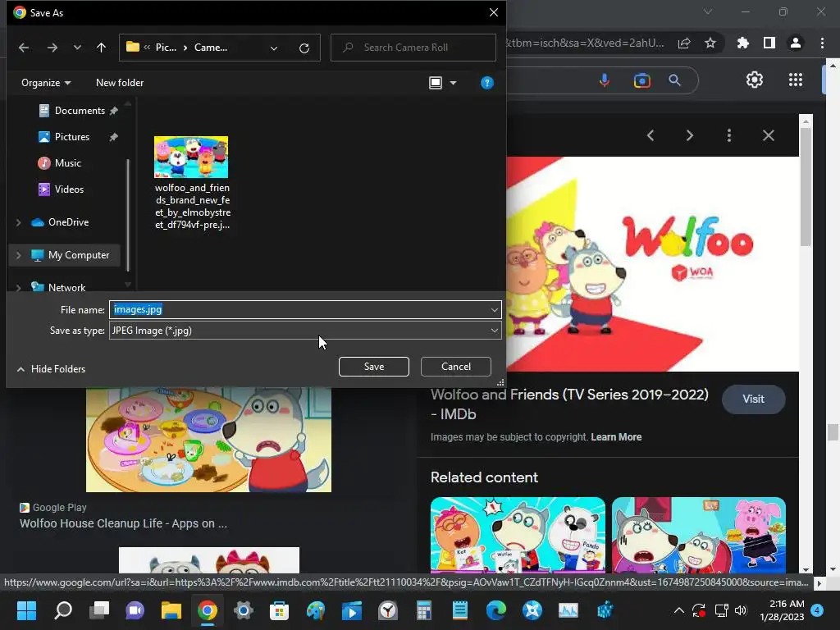Expand the Network tree node
Viewport: 840px width, 630px height.
point(19,288)
